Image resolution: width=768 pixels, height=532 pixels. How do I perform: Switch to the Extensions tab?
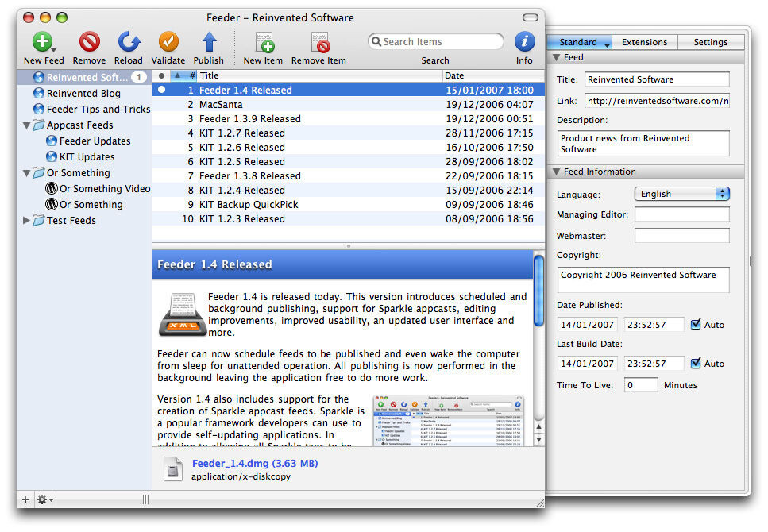tap(645, 42)
